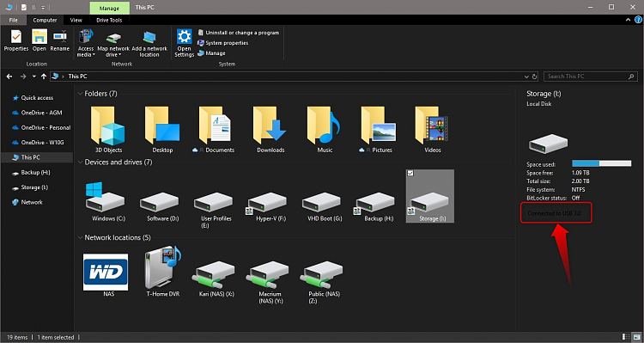
Task: Open the recent locations dropdown
Action: pos(33,77)
